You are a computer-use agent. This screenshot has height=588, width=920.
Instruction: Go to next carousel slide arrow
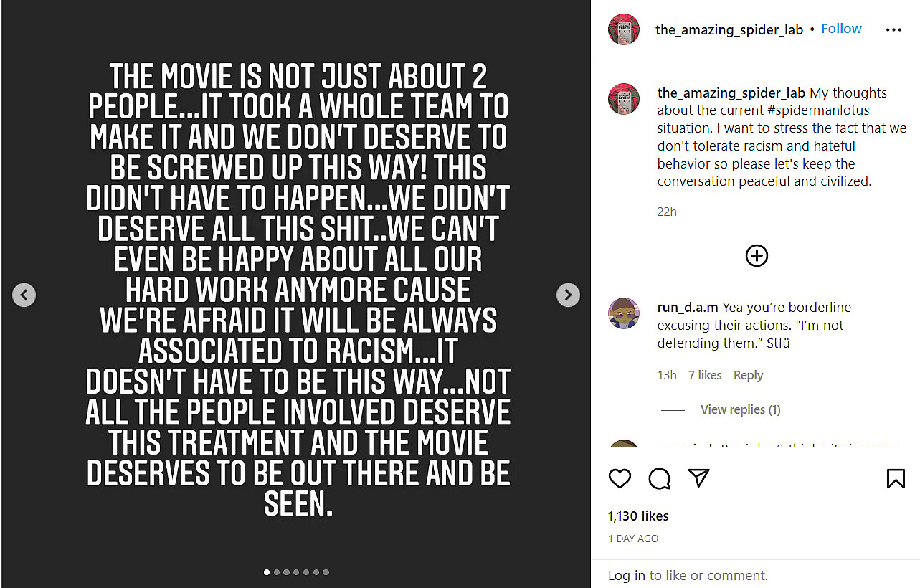(x=568, y=295)
